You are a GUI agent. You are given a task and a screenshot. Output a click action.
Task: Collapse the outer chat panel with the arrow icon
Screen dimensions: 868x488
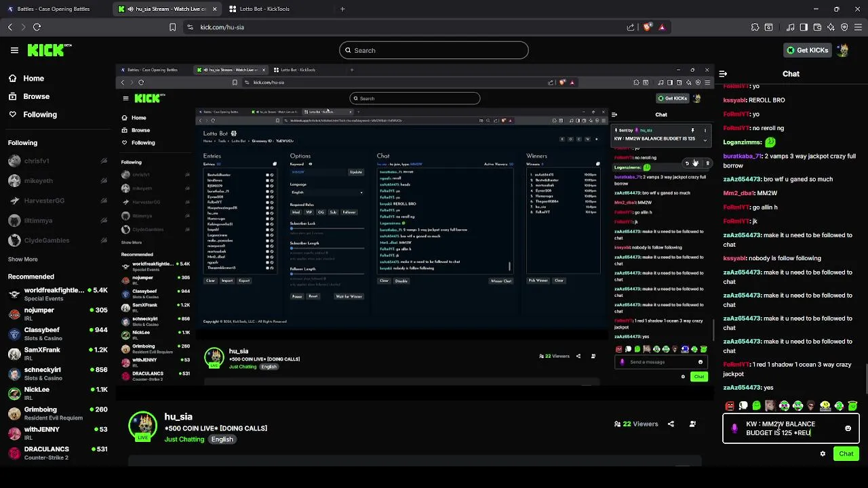click(723, 74)
